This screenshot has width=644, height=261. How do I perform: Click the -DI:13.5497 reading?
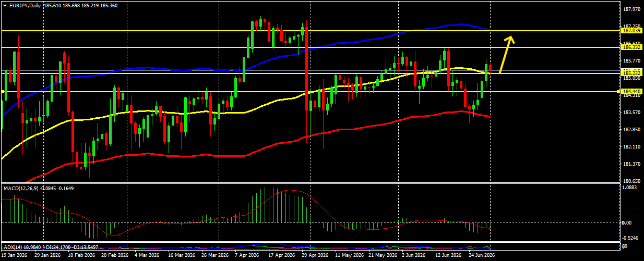click(85, 247)
